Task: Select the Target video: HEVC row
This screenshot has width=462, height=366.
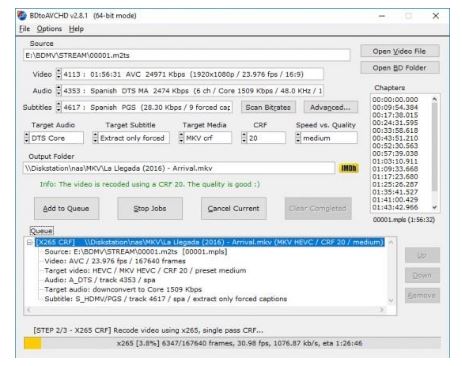Action: point(145,270)
